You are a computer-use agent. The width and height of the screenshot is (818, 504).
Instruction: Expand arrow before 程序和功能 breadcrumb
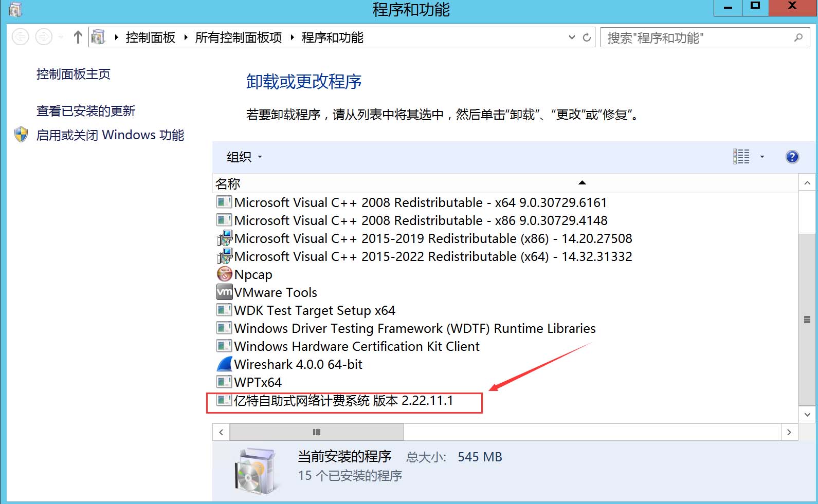[293, 37]
